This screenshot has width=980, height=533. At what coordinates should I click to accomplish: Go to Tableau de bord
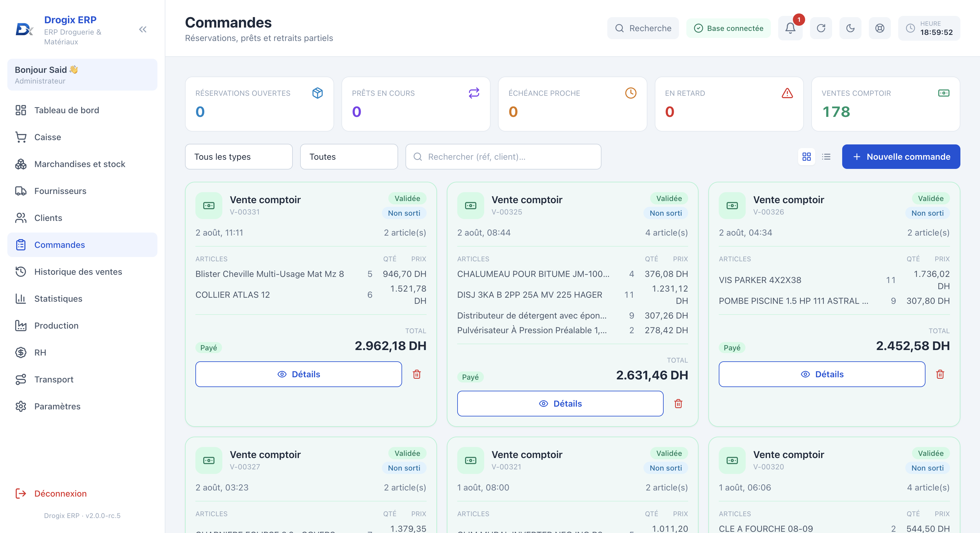82,110
